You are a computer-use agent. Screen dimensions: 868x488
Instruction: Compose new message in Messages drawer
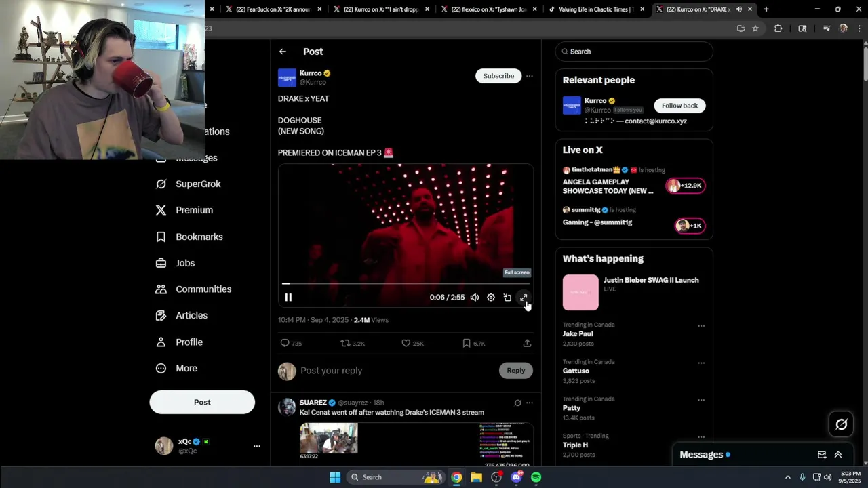822,455
